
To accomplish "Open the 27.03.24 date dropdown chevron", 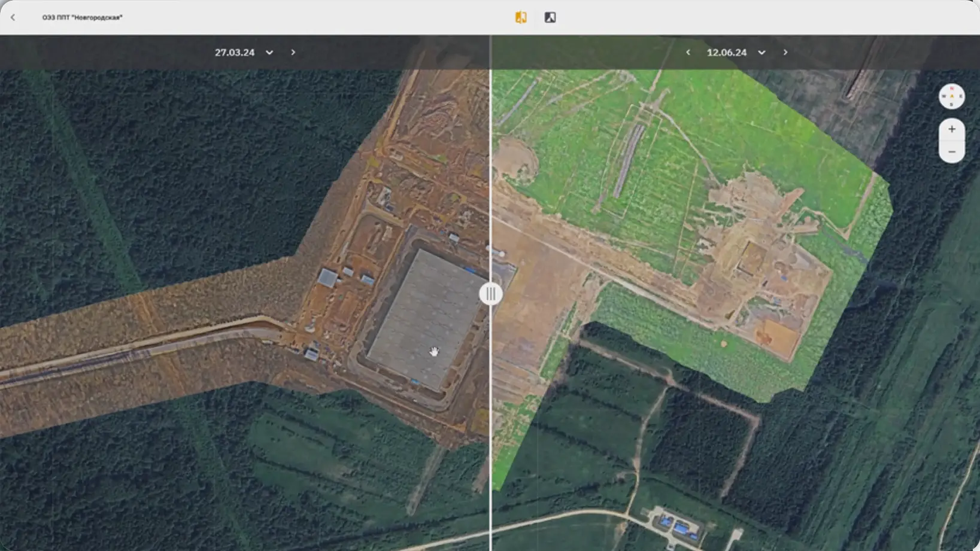I will coord(269,53).
